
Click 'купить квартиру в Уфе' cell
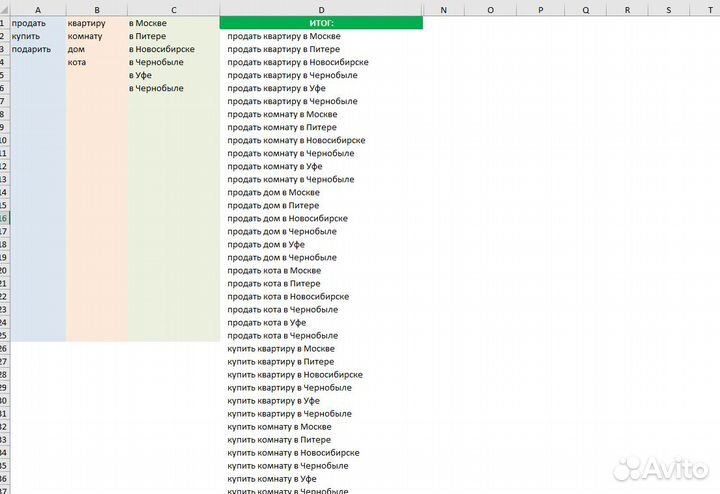click(x=321, y=400)
